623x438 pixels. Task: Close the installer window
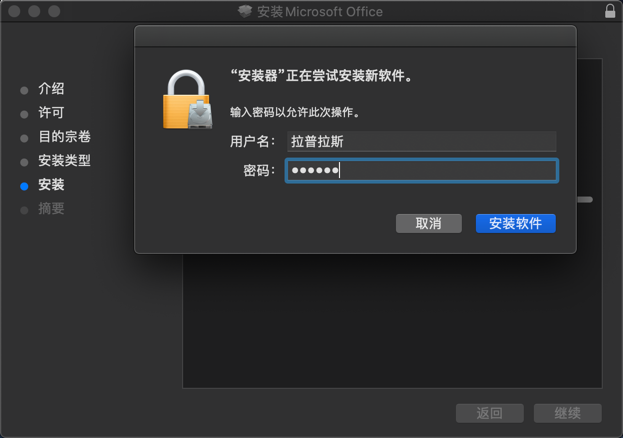click(x=14, y=12)
